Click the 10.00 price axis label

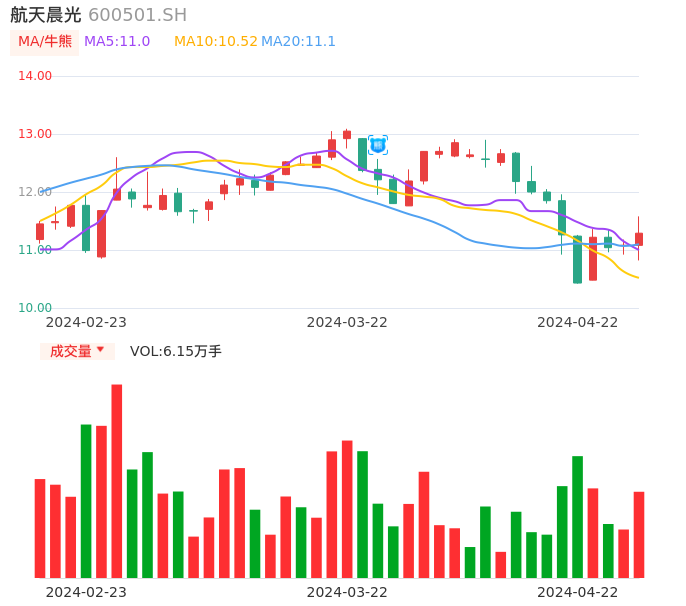click(35, 308)
